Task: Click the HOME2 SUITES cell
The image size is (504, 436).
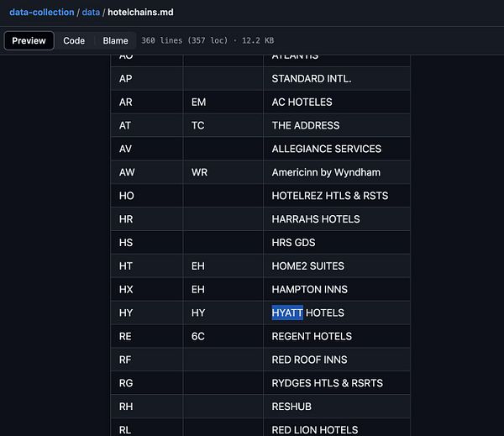Action: tap(337, 266)
